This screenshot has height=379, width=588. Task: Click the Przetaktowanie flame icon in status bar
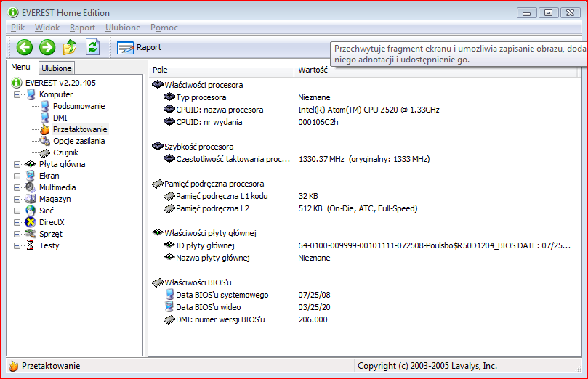pyautogui.click(x=14, y=366)
